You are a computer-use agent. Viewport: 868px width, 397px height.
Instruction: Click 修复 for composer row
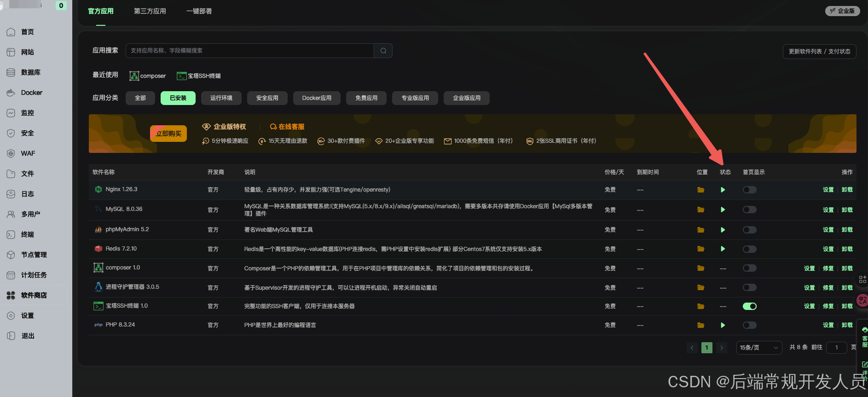(828, 269)
